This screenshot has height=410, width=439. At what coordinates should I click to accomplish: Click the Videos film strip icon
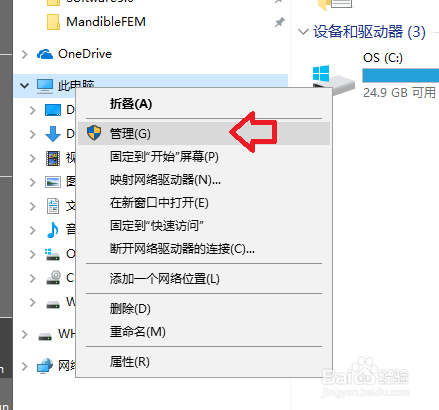pyautogui.click(x=53, y=158)
